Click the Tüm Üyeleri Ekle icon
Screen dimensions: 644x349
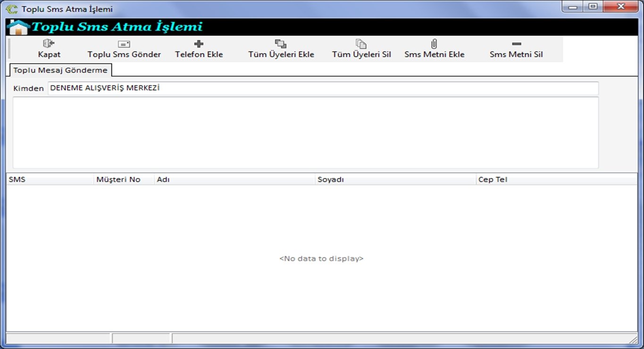(281, 44)
